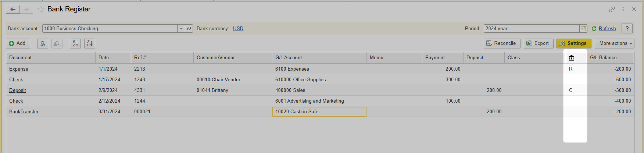Go back with the left arrow button
This screenshot has height=153, width=644.
click(x=13, y=9)
